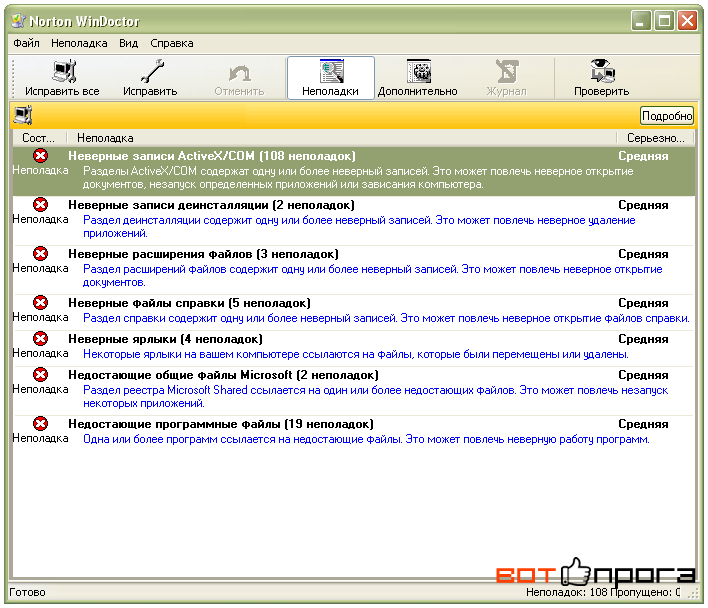Image resolution: width=708 pixels, height=608 pixels.
Task: Click the Проверить scan icon
Action: click(x=602, y=71)
